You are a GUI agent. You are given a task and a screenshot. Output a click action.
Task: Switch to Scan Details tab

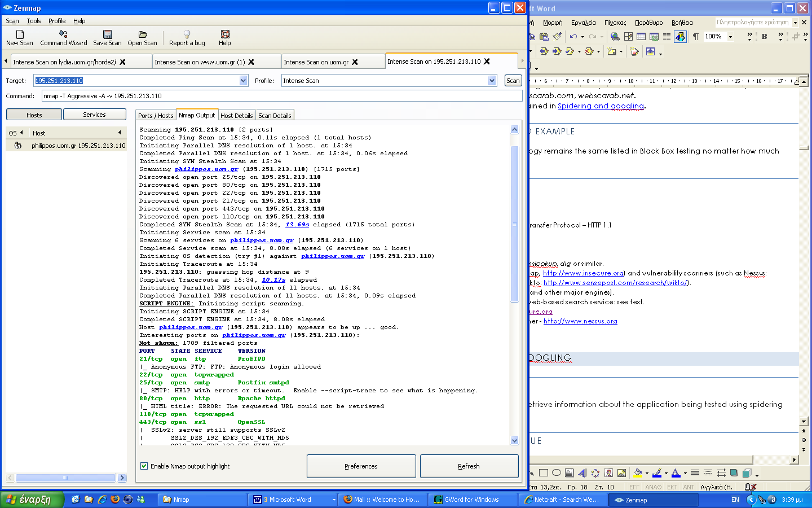click(275, 115)
